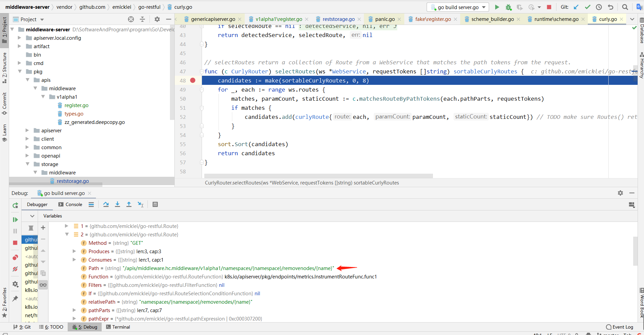Open the Structure side tool window
The width and height of the screenshot is (644, 335).
coord(4,68)
